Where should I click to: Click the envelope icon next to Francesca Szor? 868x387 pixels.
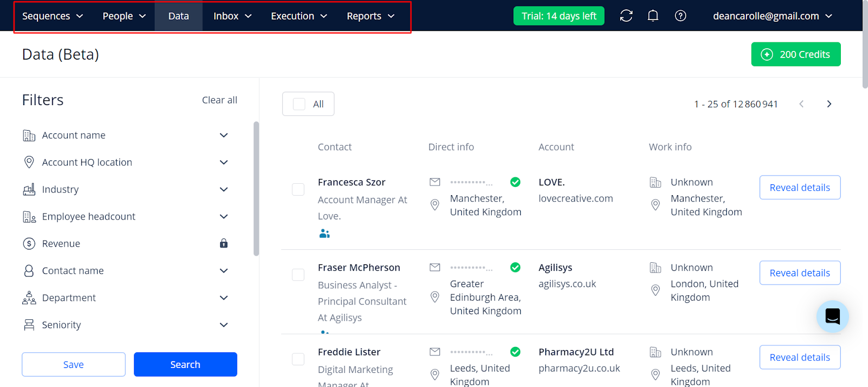click(x=435, y=182)
